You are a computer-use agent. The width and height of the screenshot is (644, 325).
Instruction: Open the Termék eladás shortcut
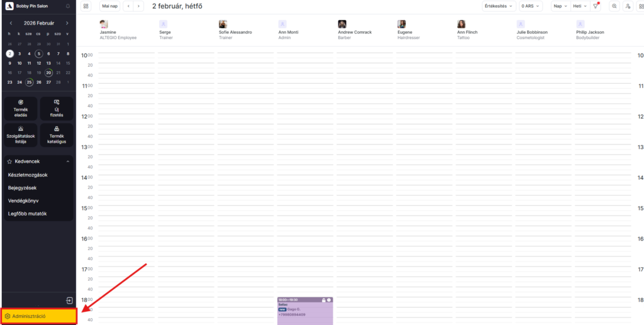[21, 107]
